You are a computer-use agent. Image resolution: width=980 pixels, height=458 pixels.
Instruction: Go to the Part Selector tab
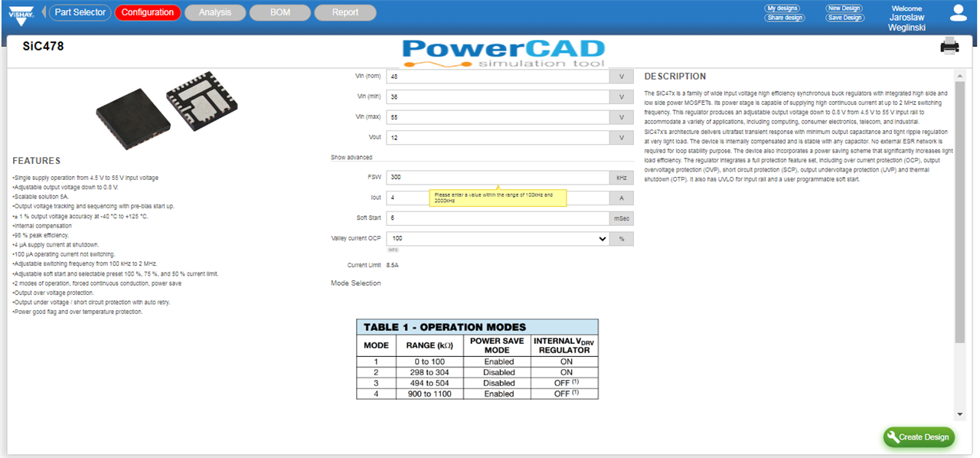click(80, 12)
